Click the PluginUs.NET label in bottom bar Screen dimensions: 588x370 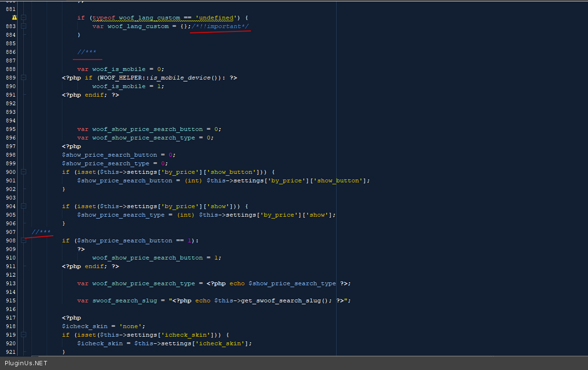click(x=26, y=363)
